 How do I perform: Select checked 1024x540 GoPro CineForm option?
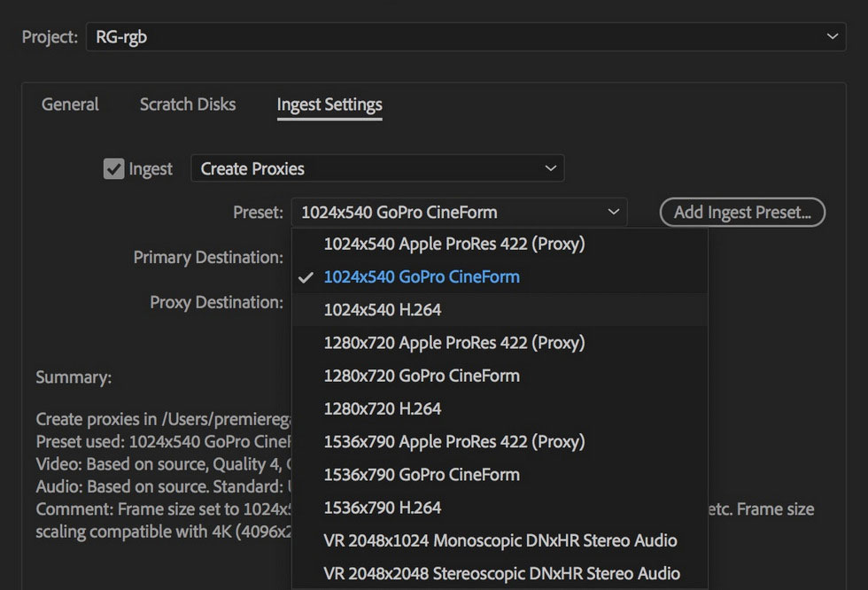tap(422, 277)
